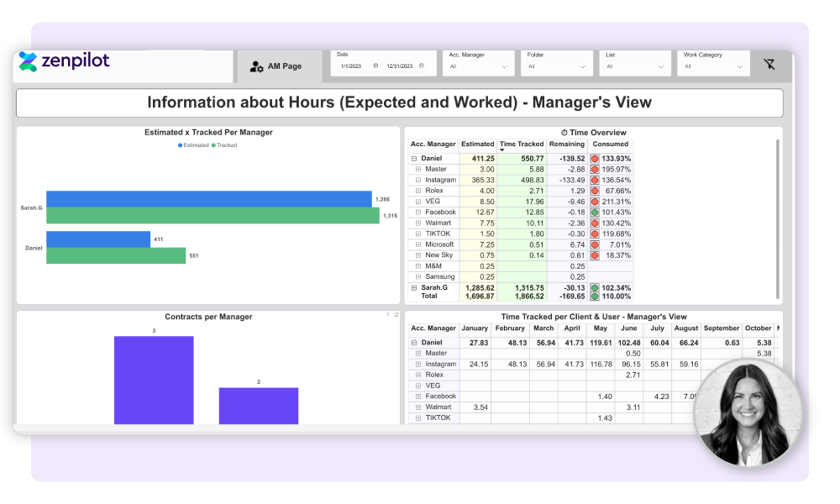
Task: Select the purple Contracts bar labeled 2
Action: pyautogui.click(x=259, y=406)
